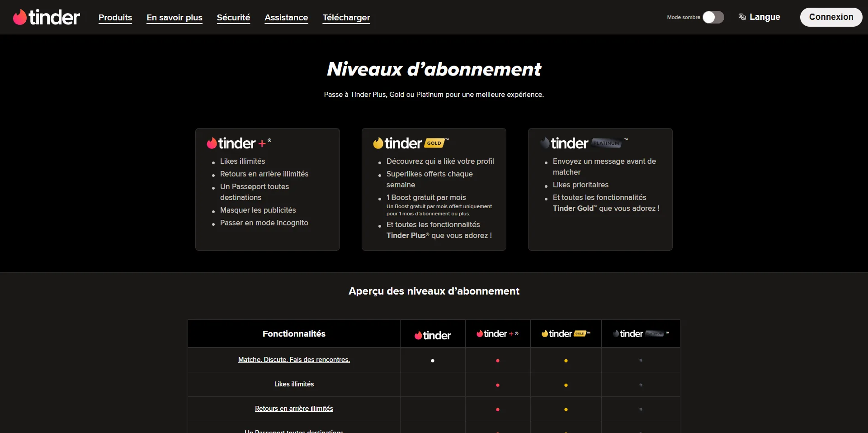Click the 1 Boost gratuit par mois bullet
The image size is (868, 433).
pos(426,197)
